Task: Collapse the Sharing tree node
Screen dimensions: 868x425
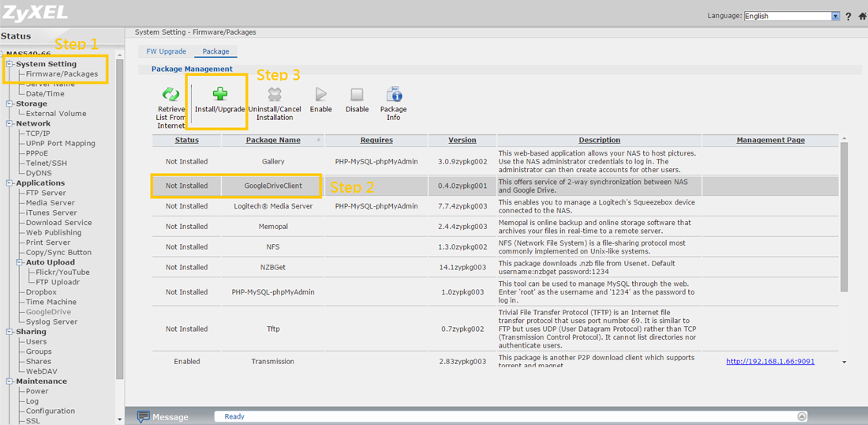Action: tap(9, 331)
